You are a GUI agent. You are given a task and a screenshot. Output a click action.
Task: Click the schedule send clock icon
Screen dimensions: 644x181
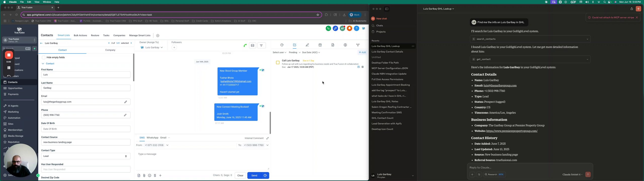coord(265,175)
